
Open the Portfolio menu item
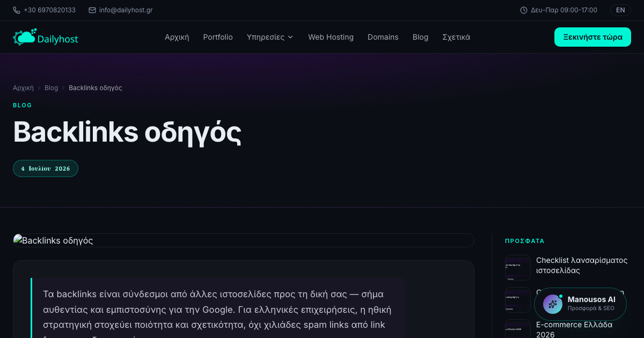[x=218, y=37]
